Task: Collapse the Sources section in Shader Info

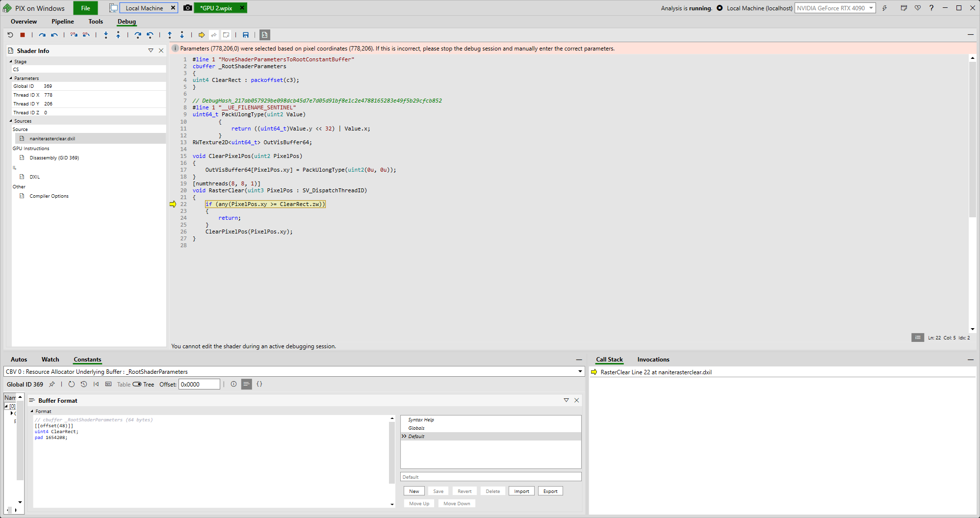Action: [11, 121]
